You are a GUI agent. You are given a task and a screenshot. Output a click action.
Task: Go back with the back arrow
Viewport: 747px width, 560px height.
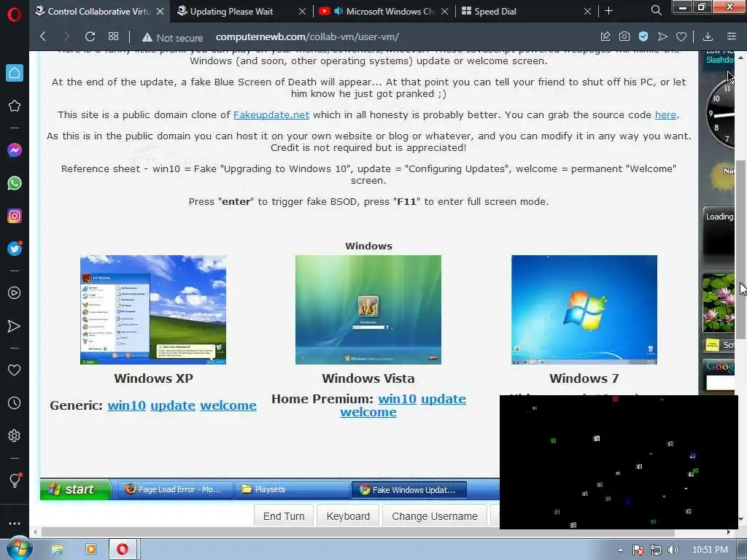tap(43, 36)
